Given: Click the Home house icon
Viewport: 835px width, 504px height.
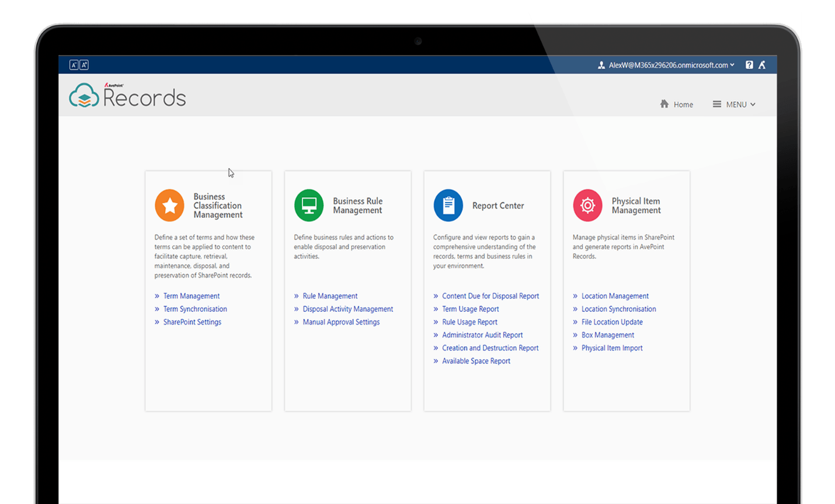Looking at the screenshot, I should tap(664, 104).
